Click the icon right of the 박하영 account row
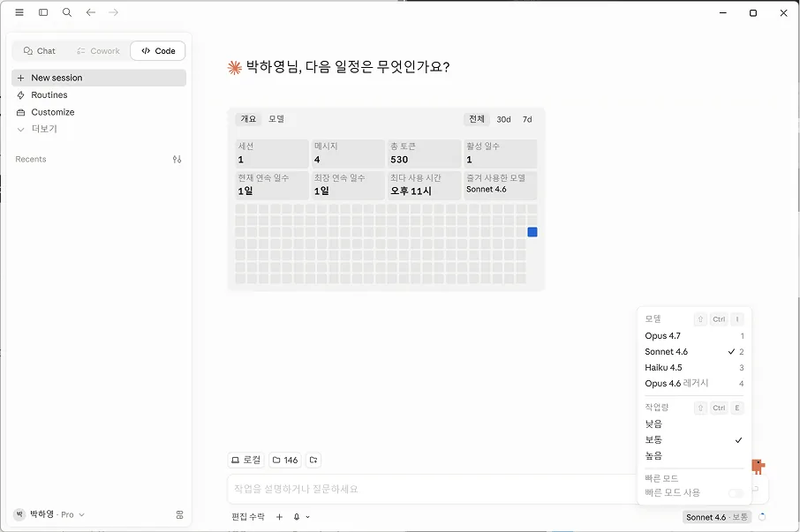Image resolution: width=800 pixels, height=532 pixels. [179, 514]
